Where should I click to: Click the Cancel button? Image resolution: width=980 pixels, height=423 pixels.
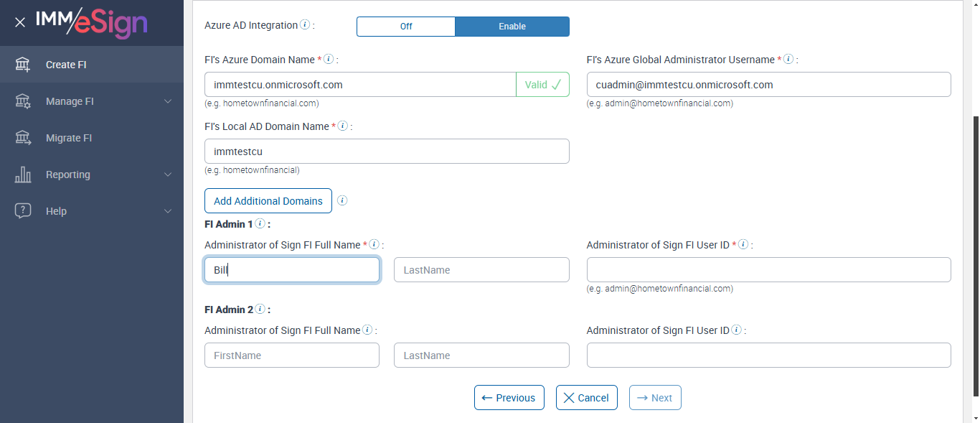pyautogui.click(x=586, y=398)
